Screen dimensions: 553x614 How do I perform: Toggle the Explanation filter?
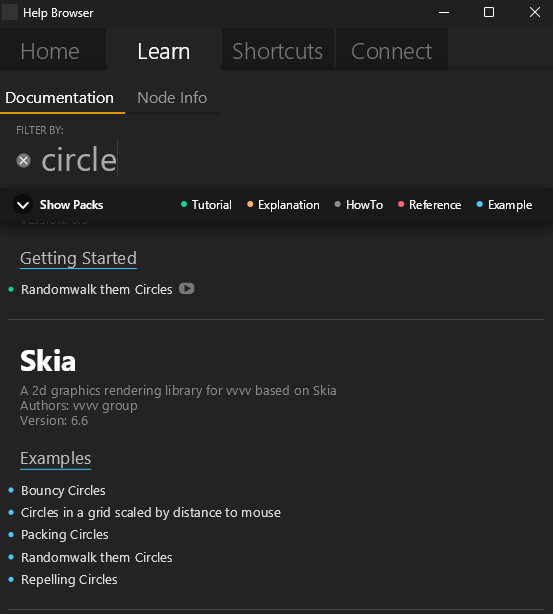point(283,204)
